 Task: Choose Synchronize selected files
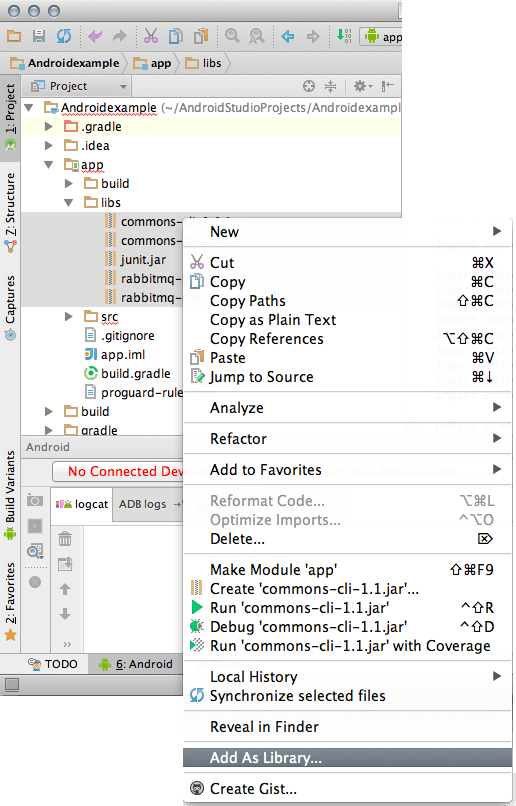(x=347, y=696)
